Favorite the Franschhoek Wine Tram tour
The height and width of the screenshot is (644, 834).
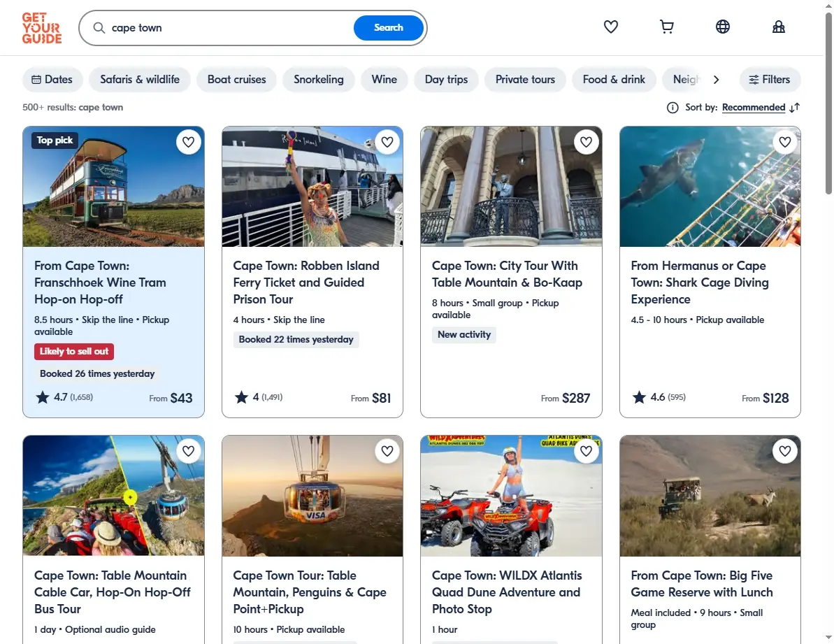coord(188,142)
